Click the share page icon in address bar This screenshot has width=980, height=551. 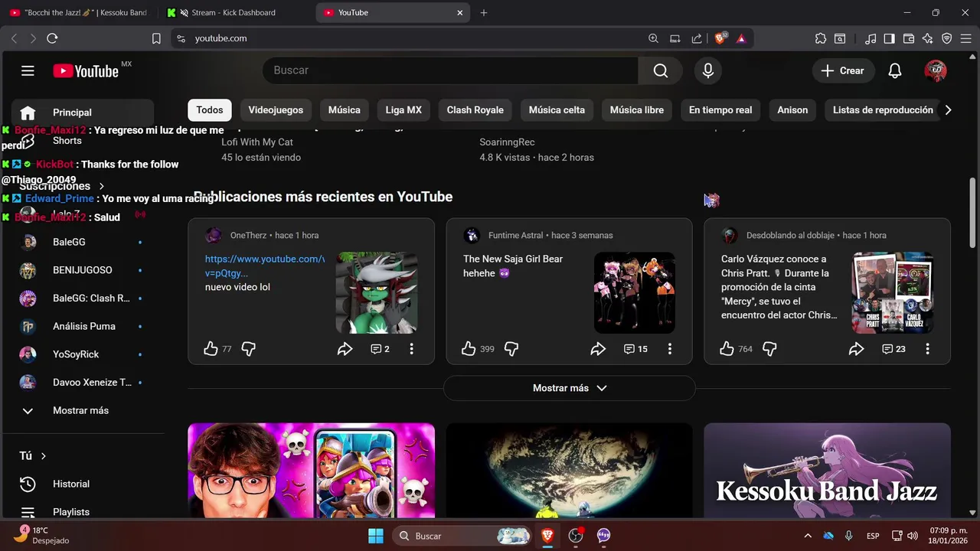click(697, 38)
